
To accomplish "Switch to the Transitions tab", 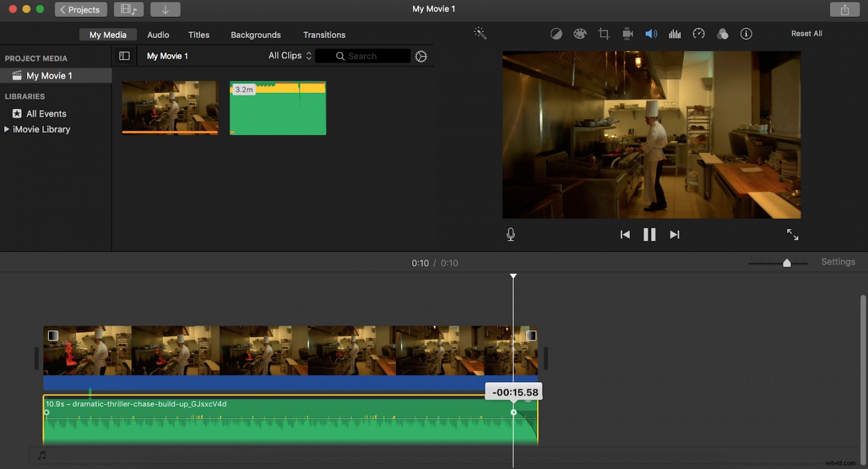I will [x=324, y=34].
